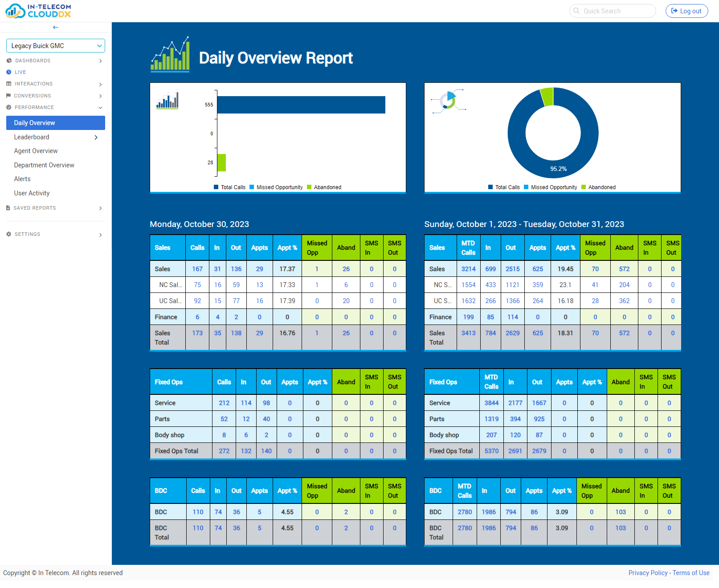Screen dimensions: 719x588
Task: Open the Saved Reports document icon
Action: coord(8,208)
